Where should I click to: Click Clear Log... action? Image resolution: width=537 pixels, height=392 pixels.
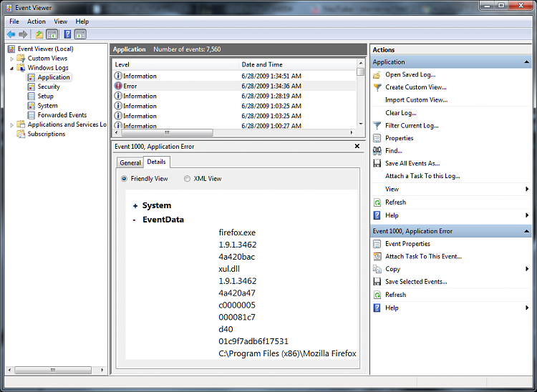(x=401, y=113)
